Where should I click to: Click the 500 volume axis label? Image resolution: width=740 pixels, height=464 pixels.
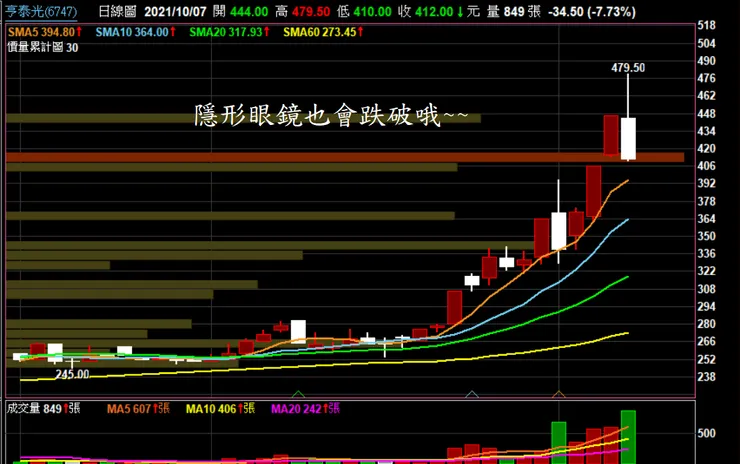coord(706,433)
